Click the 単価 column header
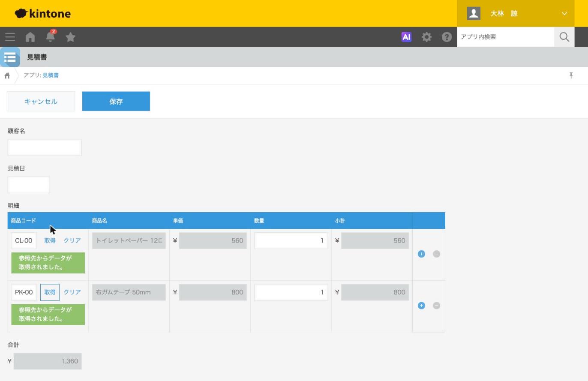Image resolution: width=588 pixels, height=381 pixels. (x=210, y=221)
